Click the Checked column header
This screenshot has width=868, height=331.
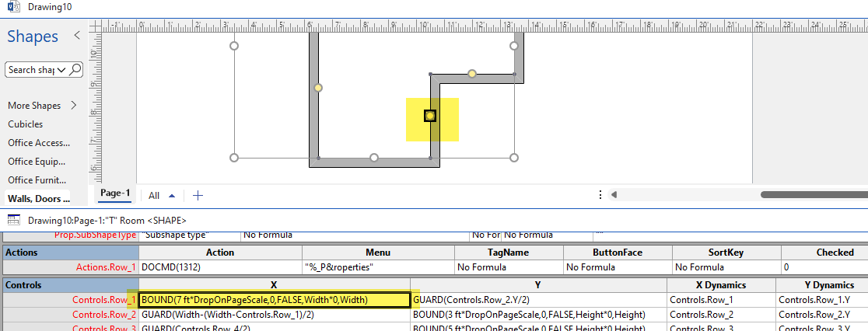(824, 253)
